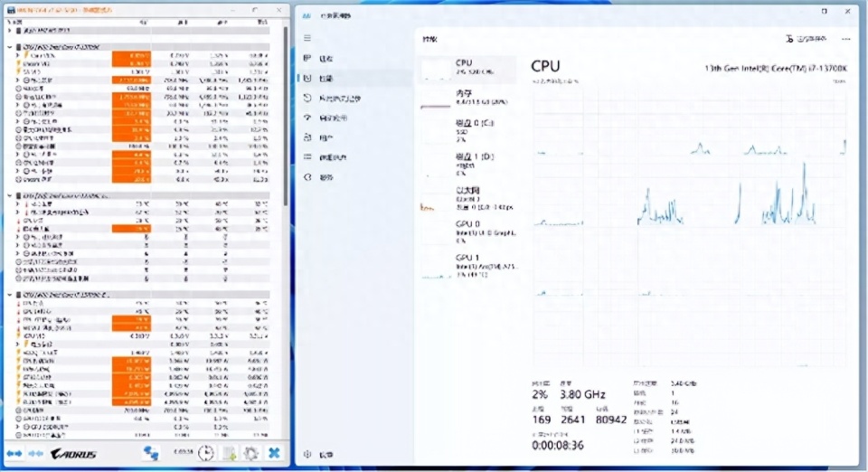Screen dimensions: 868x472
Task: Open Details page in Task Manager sidebar
Action: 354,157
